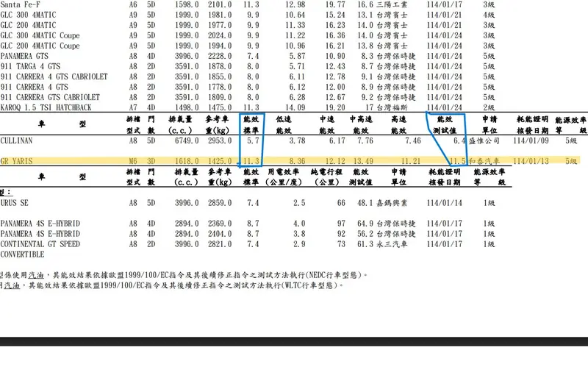Image resolution: width=588 pixels, height=392 pixels.
Task: Select test value '56.2'
Action: (365, 234)
